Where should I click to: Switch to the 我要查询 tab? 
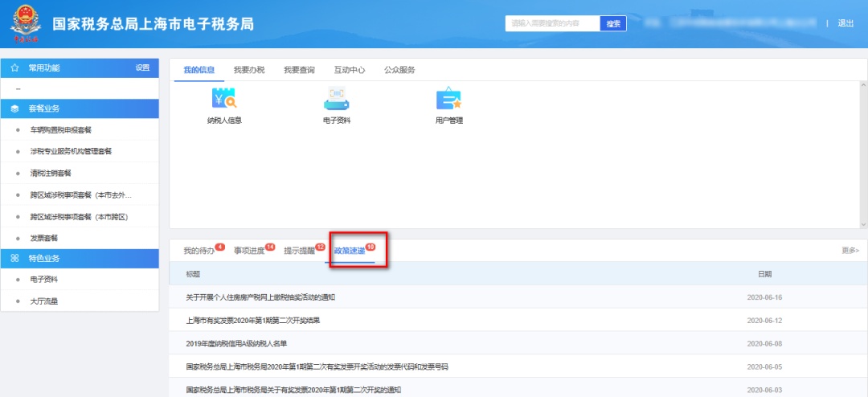(299, 70)
